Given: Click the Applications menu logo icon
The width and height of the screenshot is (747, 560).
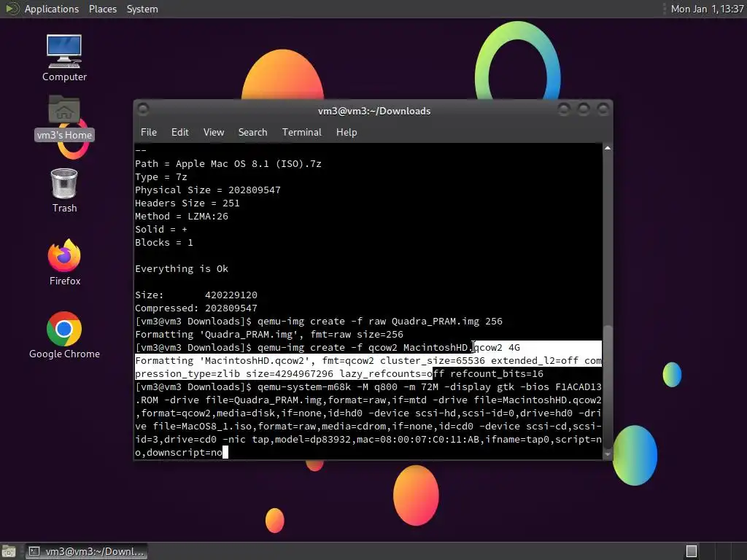Looking at the screenshot, I should pyautogui.click(x=12, y=9).
